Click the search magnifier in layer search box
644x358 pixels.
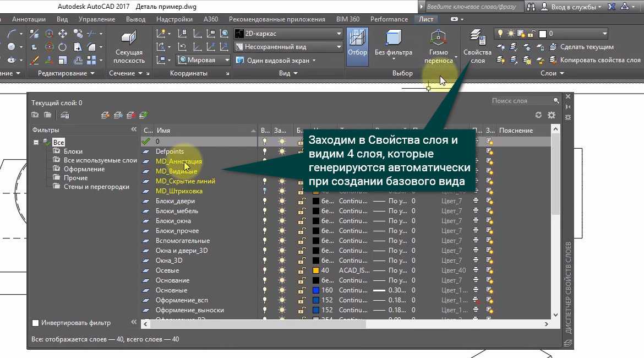click(x=556, y=101)
